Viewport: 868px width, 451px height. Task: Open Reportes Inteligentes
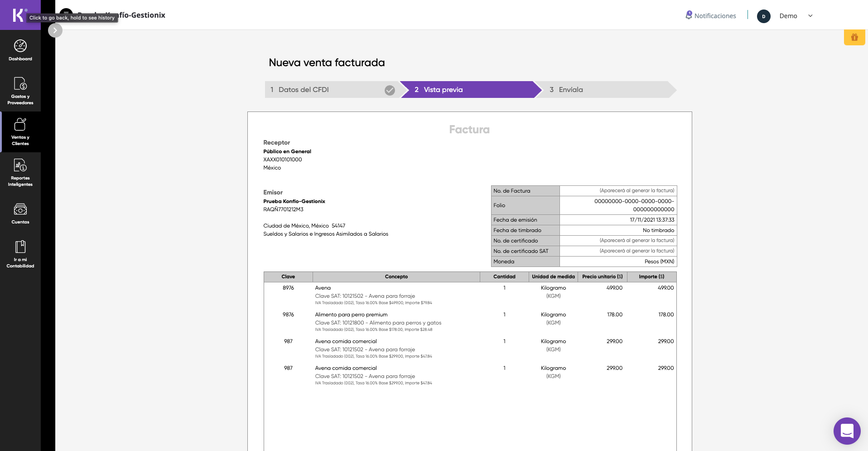(20, 172)
